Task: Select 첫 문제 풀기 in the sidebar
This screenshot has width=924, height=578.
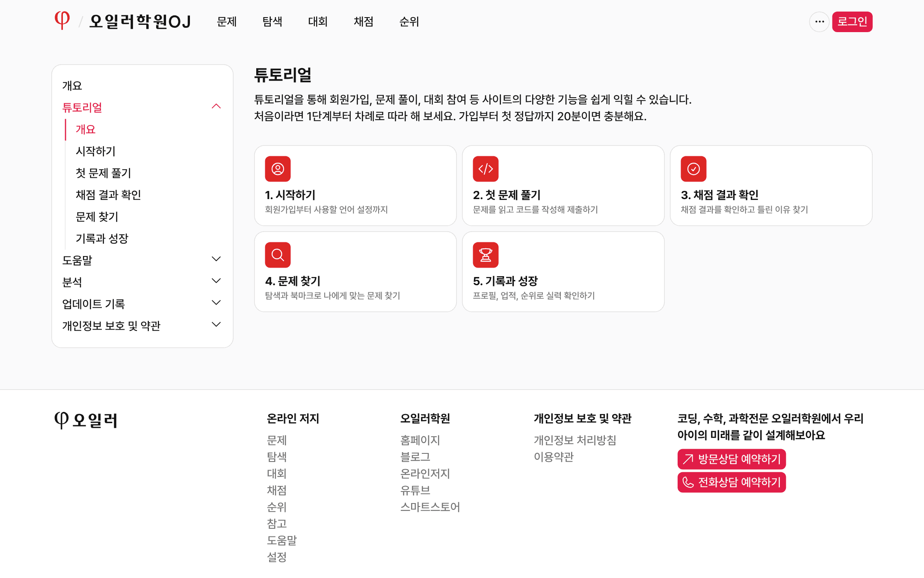Action: click(x=103, y=173)
